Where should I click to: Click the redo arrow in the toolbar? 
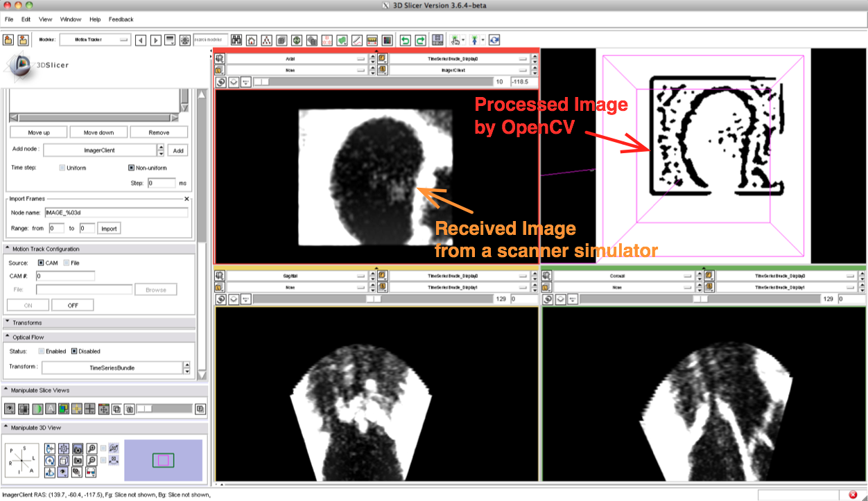click(420, 40)
